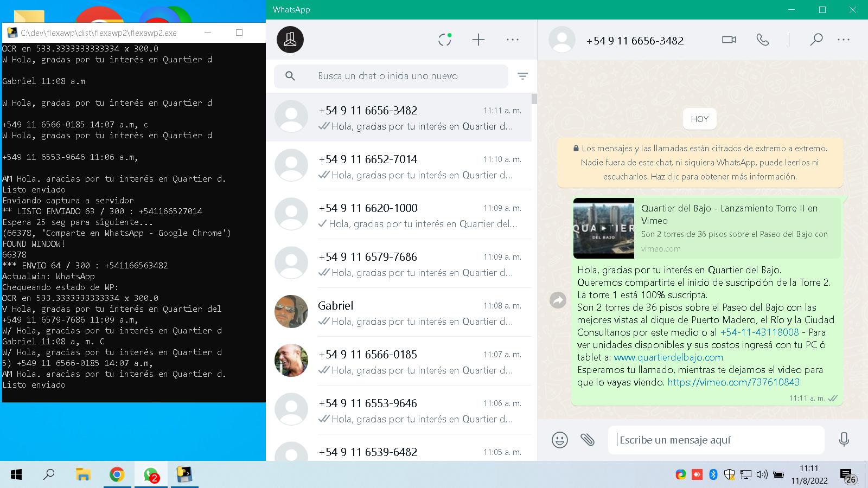Viewport: 868px width, 488px height.
Task: Click the network tray icon
Action: (x=746, y=474)
